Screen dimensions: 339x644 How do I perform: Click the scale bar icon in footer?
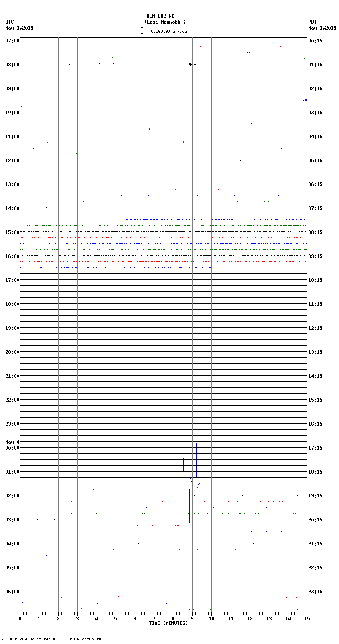[x=6, y=638]
